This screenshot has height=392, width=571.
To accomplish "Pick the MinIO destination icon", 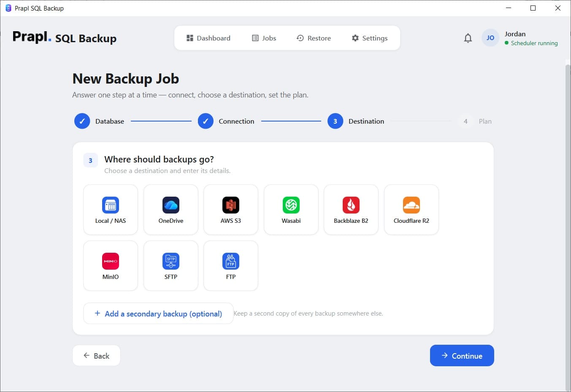I will click(x=111, y=261).
